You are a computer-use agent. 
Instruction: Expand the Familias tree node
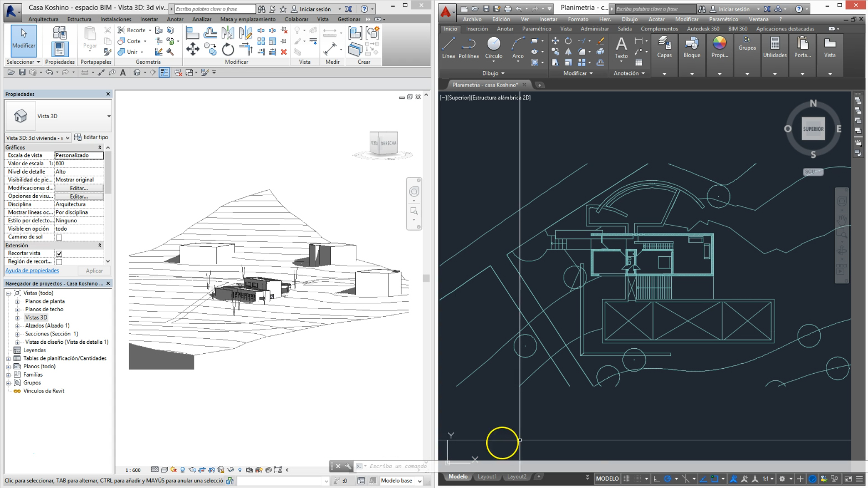click(9, 375)
